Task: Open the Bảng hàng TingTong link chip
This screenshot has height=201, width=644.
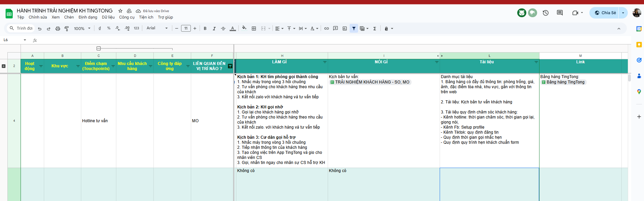Action: tap(565, 82)
